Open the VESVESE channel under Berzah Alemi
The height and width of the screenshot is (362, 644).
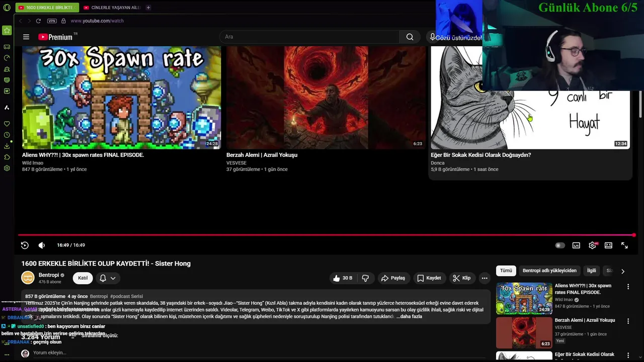pos(236,163)
